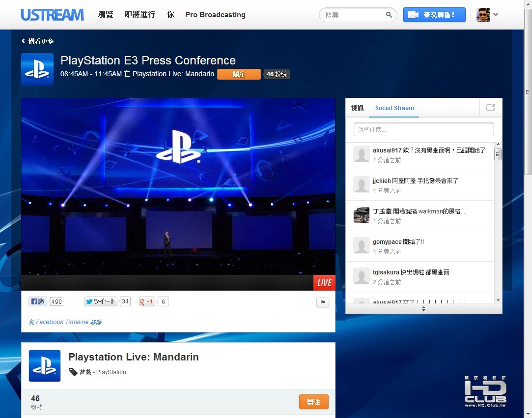Open the Pro Broadcasting menu

[x=215, y=15]
